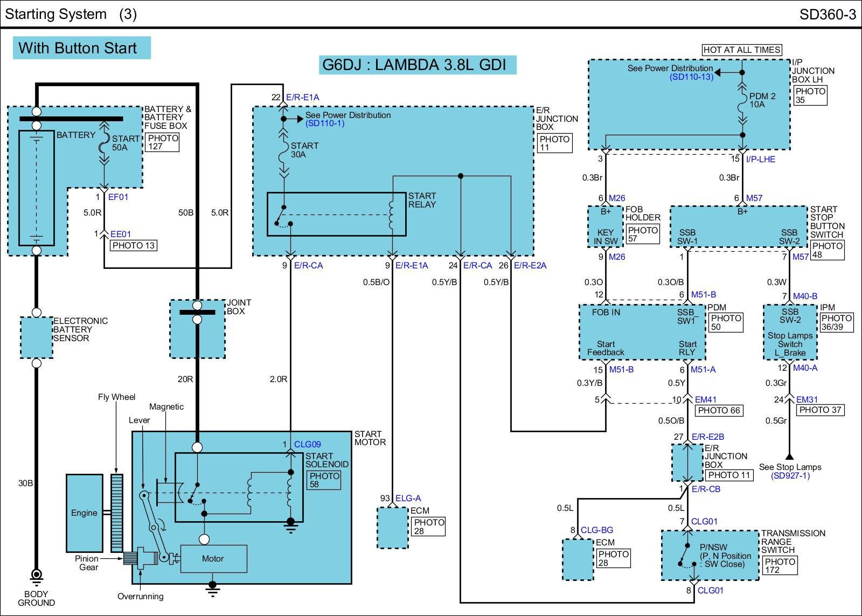Screen dimensions: 862x616
Task: Click the flywheel gear graphic
Action: click(116, 513)
